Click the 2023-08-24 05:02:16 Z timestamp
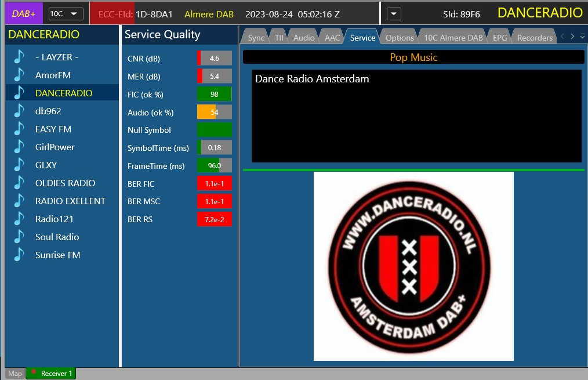This screenshot has width=588, height=380. point(292,15)
